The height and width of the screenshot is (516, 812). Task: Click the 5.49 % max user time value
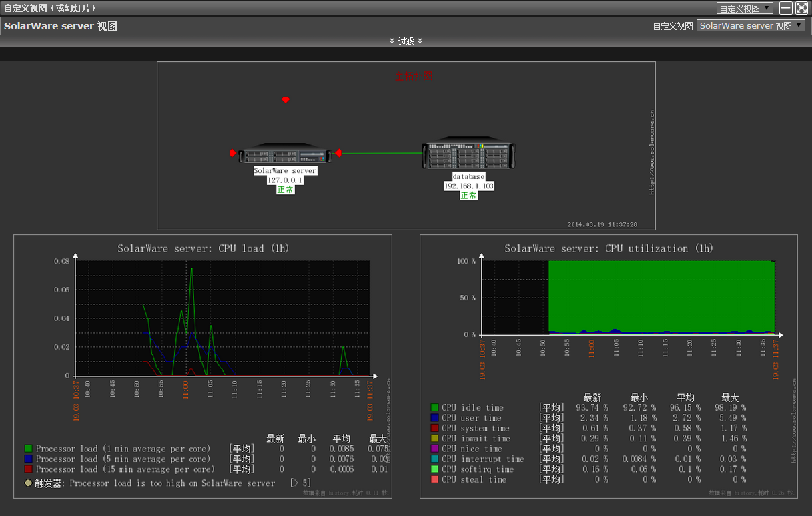pos(733,418)
